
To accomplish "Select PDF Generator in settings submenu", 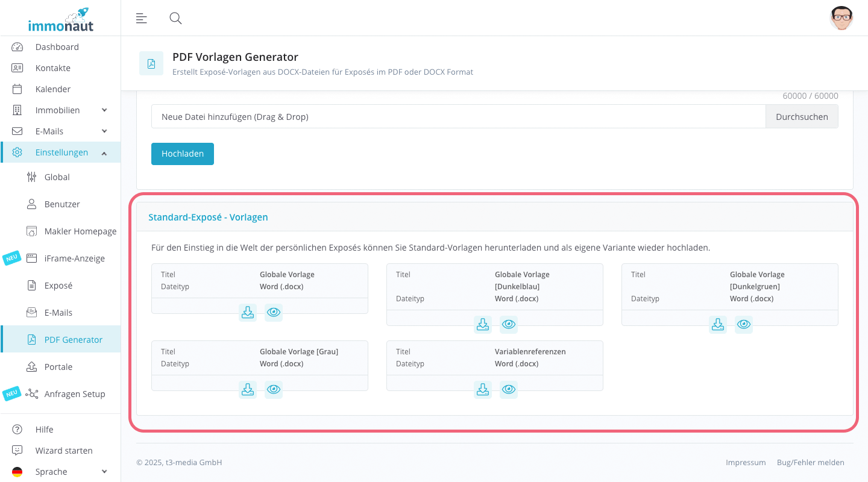I will 60,340.
